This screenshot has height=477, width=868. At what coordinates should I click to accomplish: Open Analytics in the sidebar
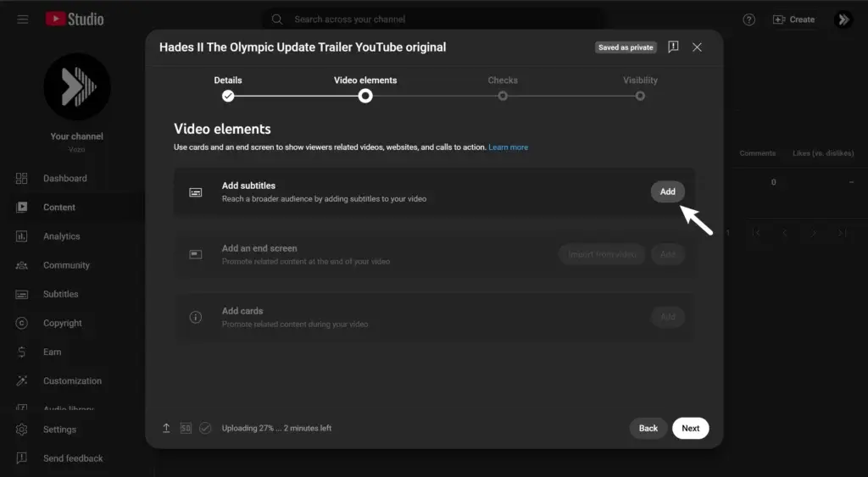coord(61,236)
